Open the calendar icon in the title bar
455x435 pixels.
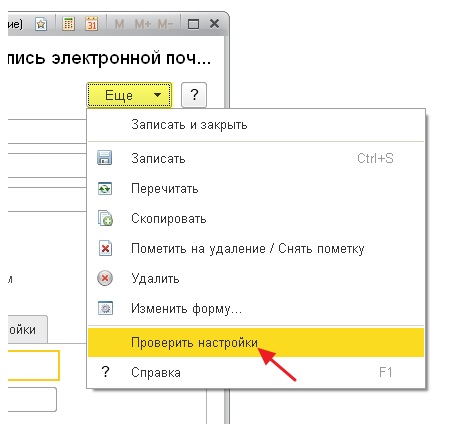91,24
